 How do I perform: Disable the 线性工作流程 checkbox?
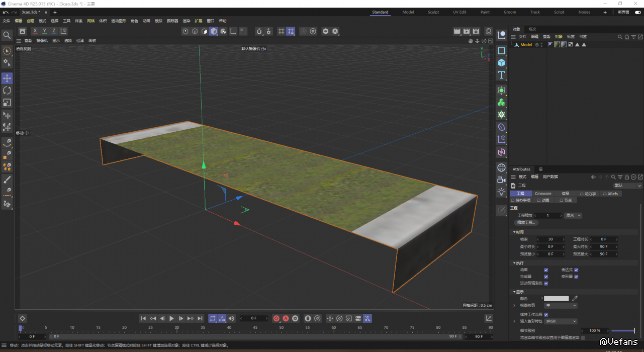point(546,314)
